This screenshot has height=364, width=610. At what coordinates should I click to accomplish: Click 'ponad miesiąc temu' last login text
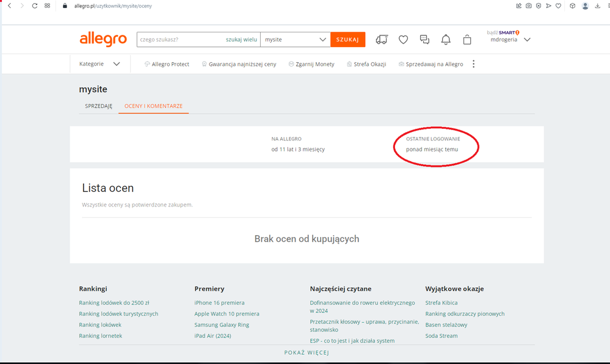(432, 149)
